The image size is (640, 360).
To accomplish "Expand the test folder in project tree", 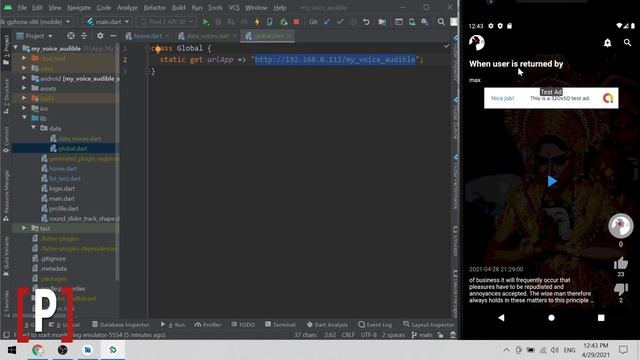I will point(24,228).
